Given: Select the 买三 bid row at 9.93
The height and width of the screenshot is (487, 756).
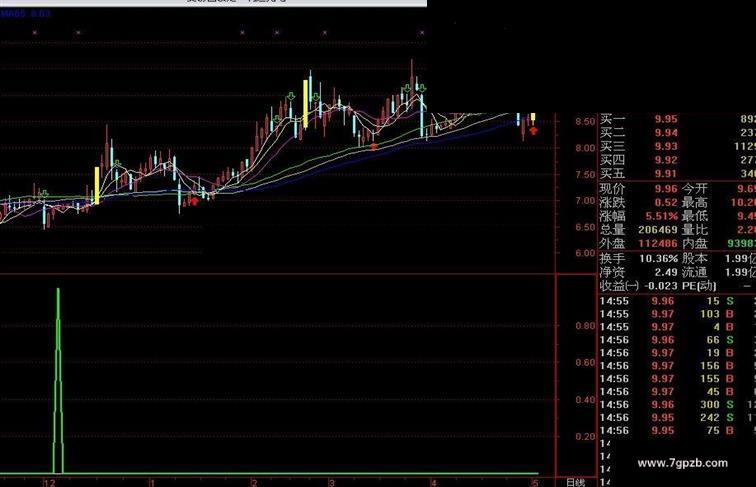Looking at the screenshot, I should [x=677, y=146].
